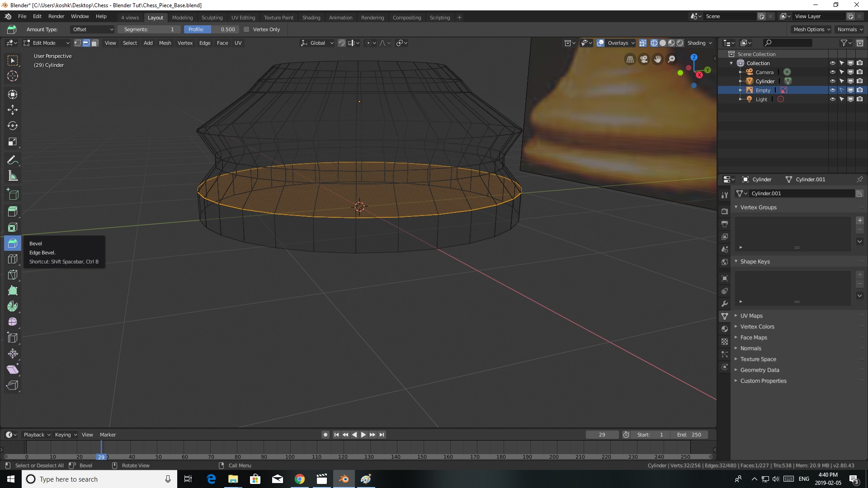
Task: Open the Material properties tab
Action: pyautogui.click(x=725, y=329)
